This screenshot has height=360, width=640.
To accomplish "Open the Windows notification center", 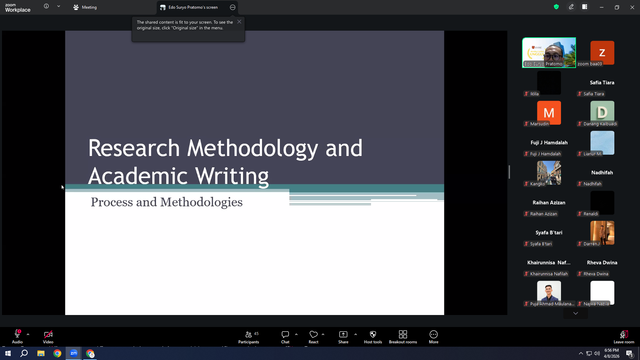I will (629, 353).
